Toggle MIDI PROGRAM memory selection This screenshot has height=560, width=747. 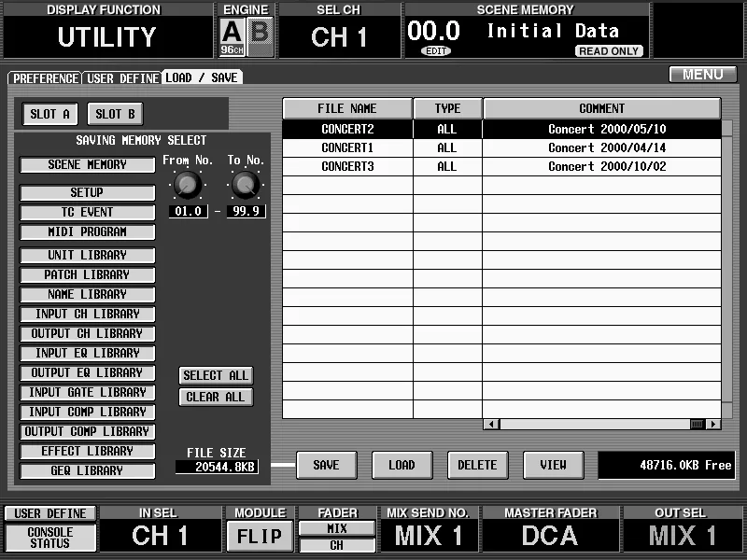[87, 231]
